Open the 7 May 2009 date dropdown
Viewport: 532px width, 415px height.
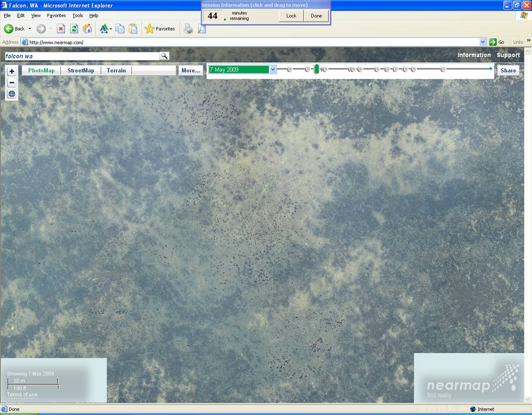click(273, 69)
